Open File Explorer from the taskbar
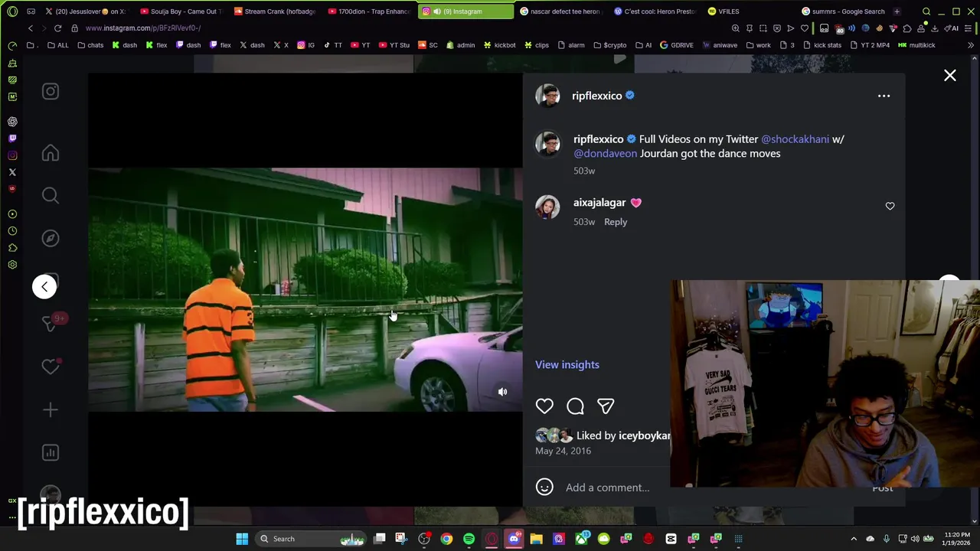This screenshot has width=980, height=551. 536,539
